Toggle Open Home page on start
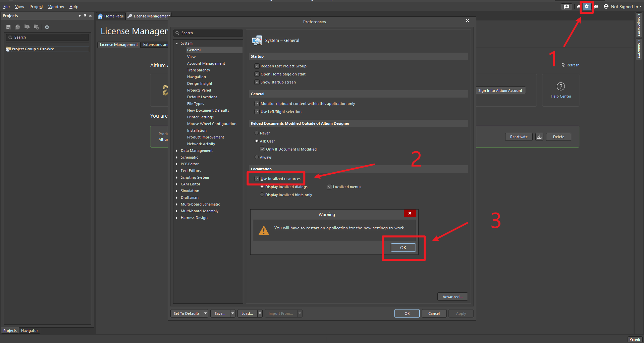 pyautogui.click(x=257, y=74)
